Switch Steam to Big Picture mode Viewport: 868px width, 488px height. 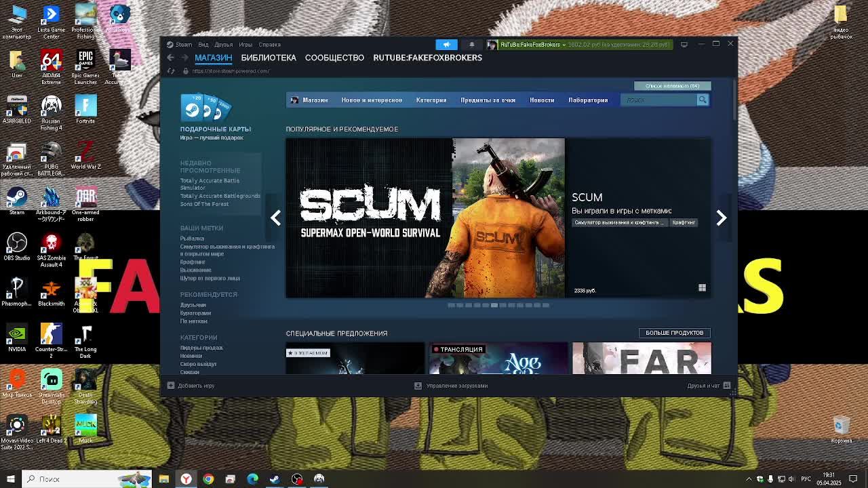pyautogui.click(x=684, y=45)
